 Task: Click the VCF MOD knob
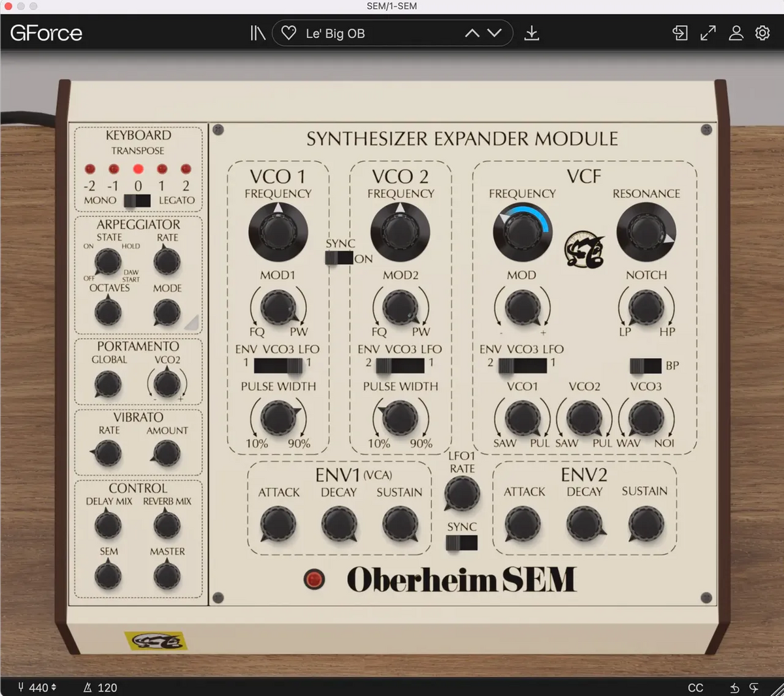click(x=523, y=307)
